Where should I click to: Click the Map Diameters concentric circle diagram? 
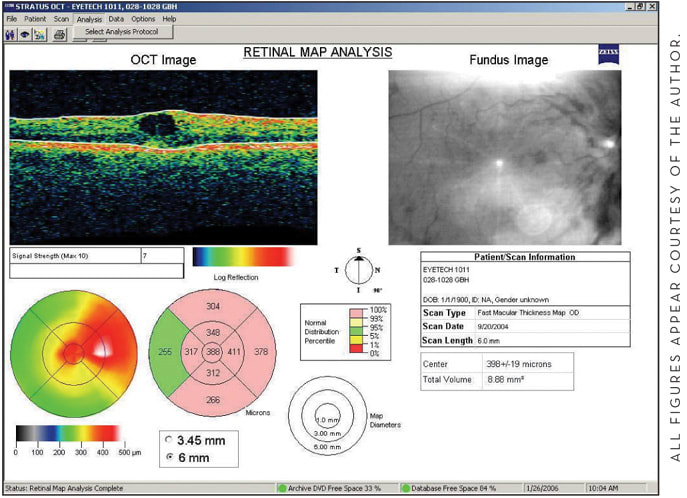tap(328, 415)
